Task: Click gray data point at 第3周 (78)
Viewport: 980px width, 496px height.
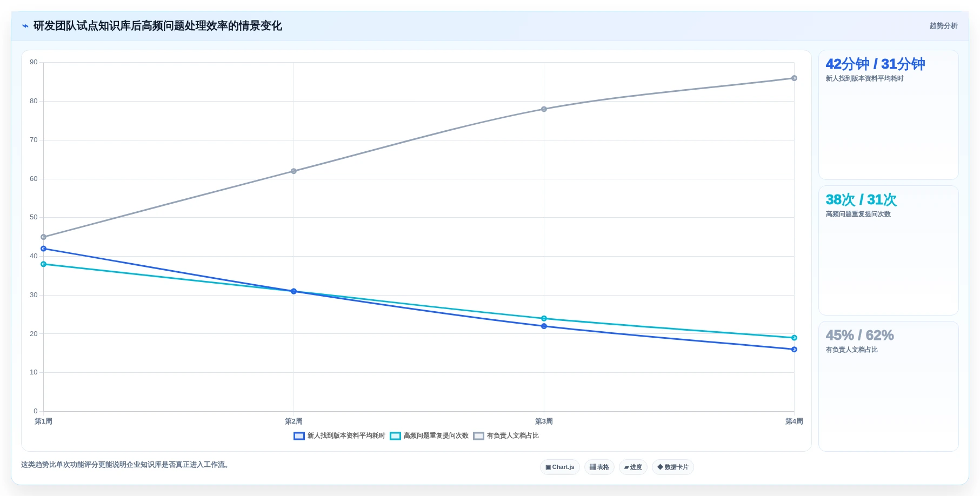Action: point(544,109)
